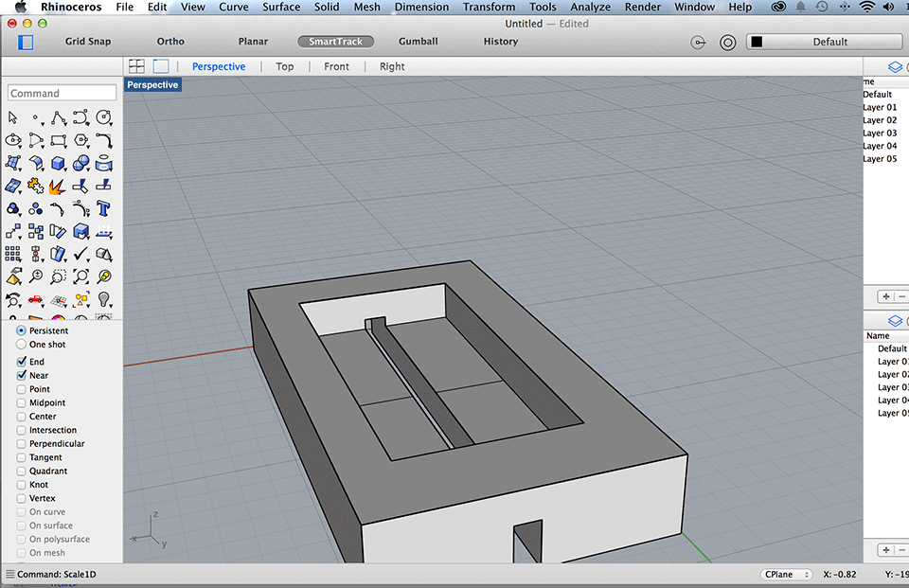
Task: Switch to four-viewport layout icon
Action: click(x=136, y=66)
